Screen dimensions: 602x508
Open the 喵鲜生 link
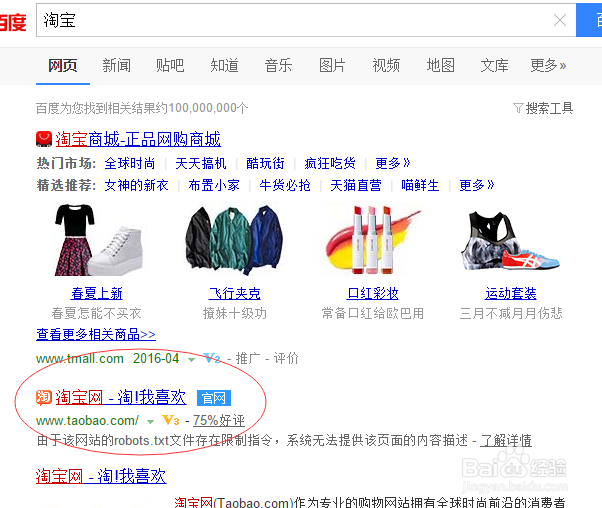(x=420, y=185)
